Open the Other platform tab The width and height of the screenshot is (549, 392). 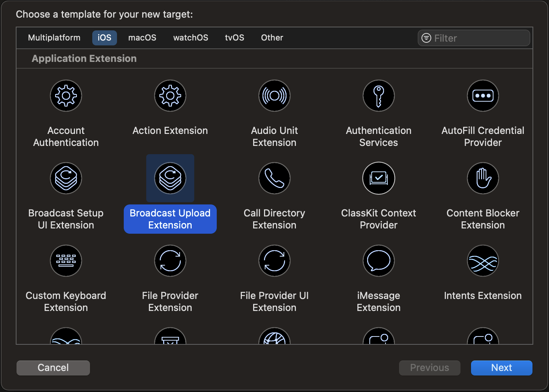272,38
